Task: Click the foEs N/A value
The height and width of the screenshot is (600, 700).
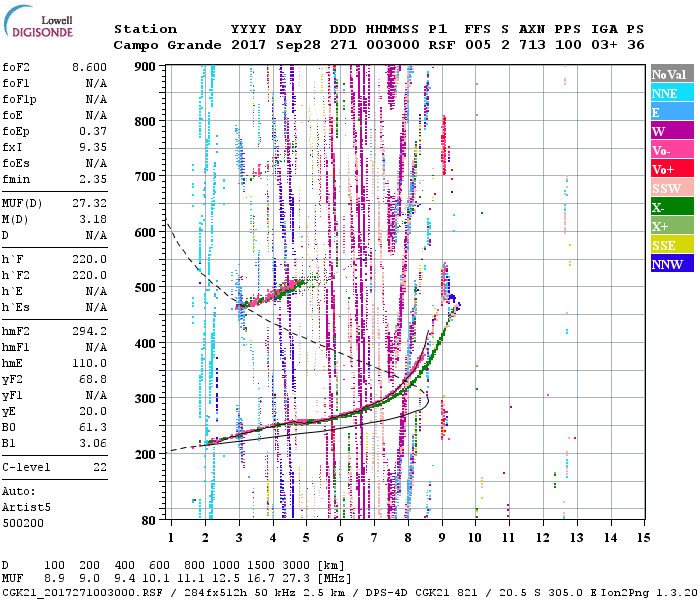Action: pos(96,163)
